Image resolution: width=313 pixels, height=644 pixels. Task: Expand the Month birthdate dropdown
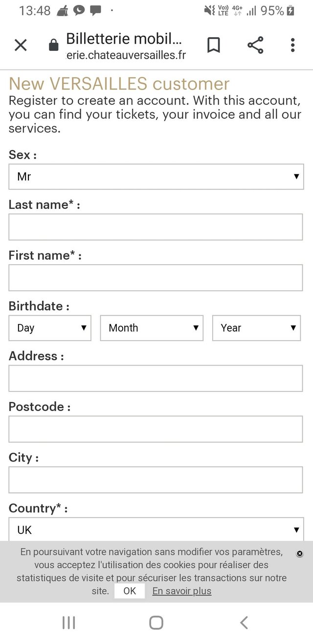point(152,328)
